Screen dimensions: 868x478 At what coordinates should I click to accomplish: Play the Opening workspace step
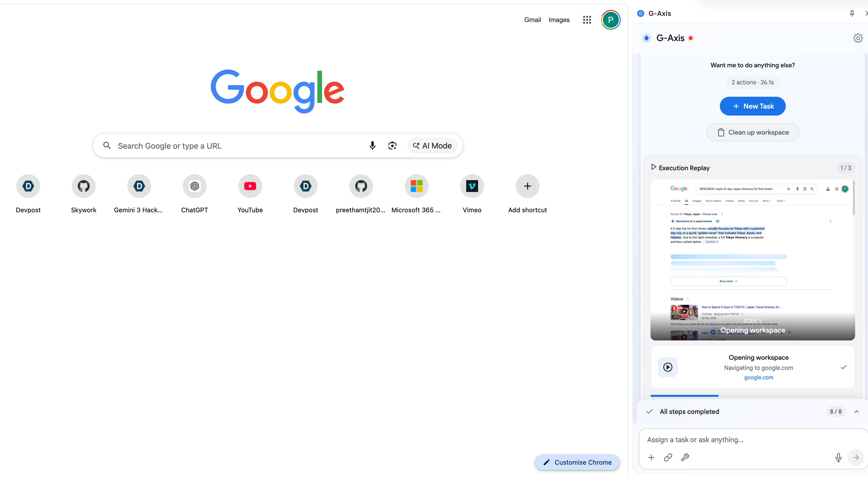(x=668, y=367)
